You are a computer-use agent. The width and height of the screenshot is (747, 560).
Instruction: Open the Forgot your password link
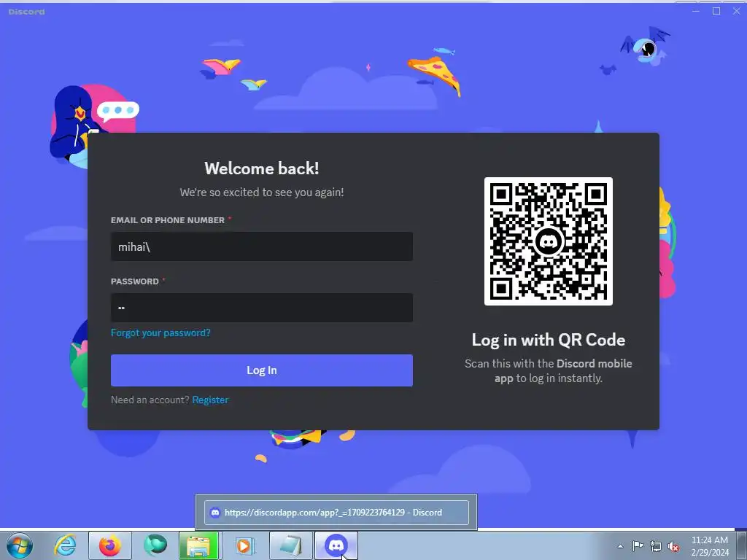pyautogui.click(x=160, y=332)
